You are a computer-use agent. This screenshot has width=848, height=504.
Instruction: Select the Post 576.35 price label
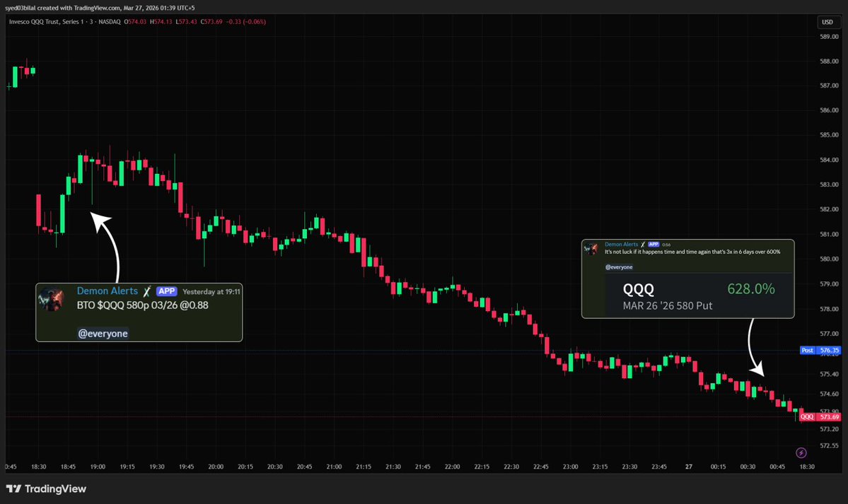pos(820,351)
